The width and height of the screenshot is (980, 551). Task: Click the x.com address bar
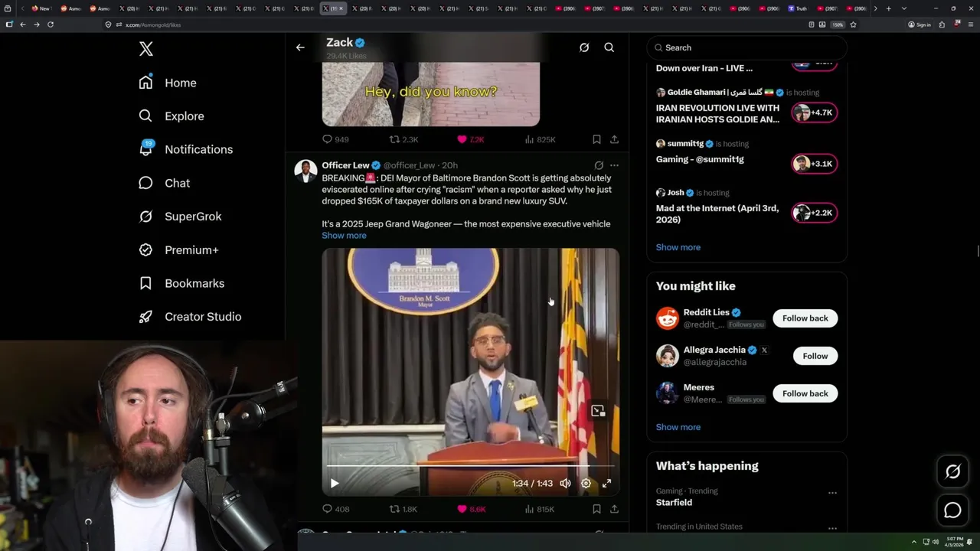pos(455,24)
